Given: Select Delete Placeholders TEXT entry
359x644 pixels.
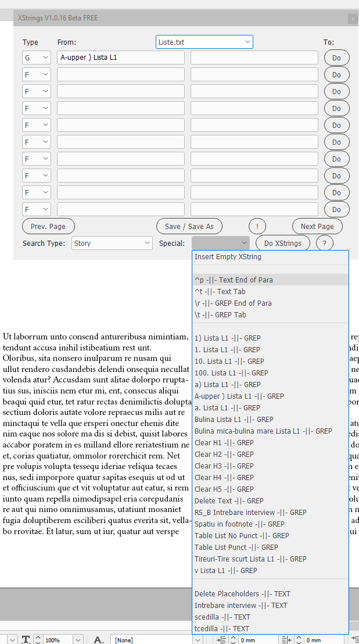Looking at the screenshot, I should [x=270, y=593].
